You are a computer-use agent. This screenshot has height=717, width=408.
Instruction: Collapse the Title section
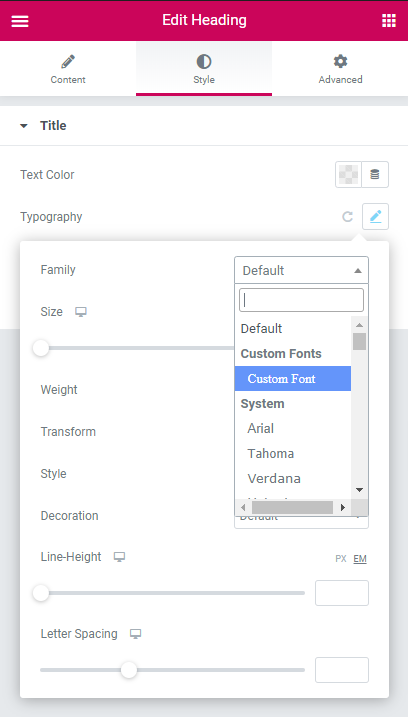point(24,126)
